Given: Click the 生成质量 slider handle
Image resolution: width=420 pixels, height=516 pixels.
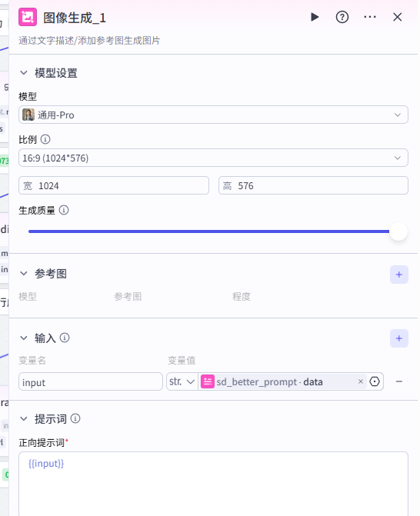Looking at the screenshot, I should click(x=398, y=231).
